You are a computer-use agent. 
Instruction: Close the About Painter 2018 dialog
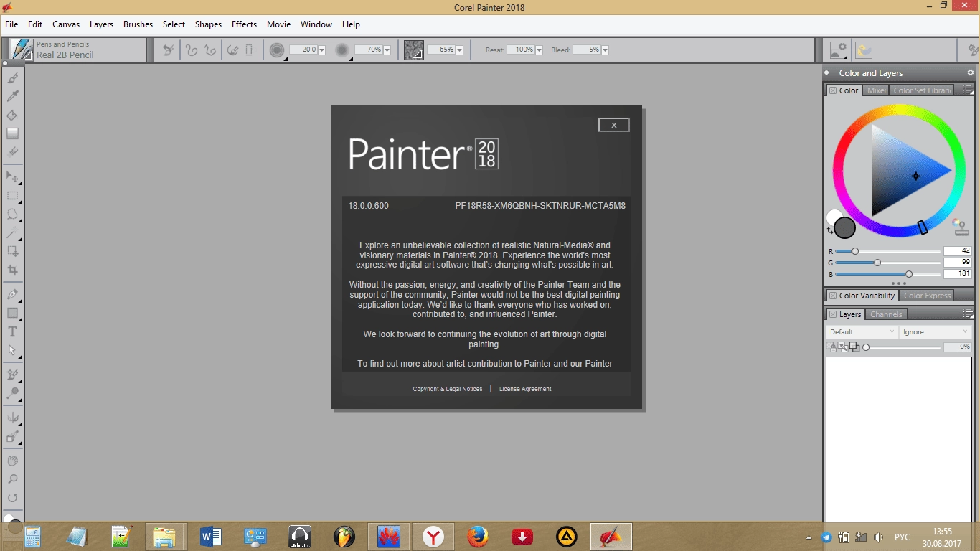613,125
